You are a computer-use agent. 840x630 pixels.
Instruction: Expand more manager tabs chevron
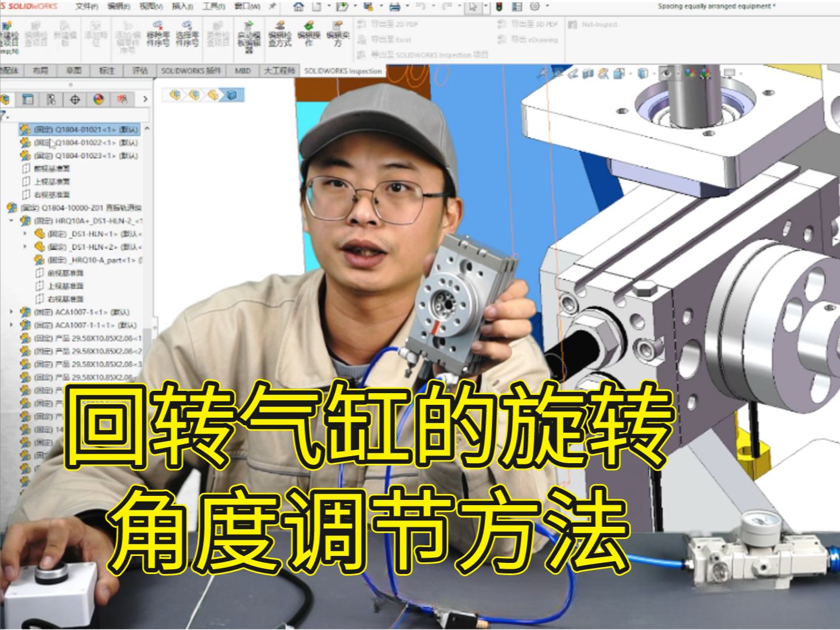tap(145, 100)
